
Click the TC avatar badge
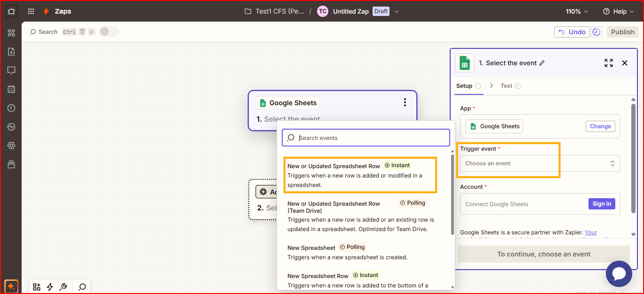click(x=322, y=11)
